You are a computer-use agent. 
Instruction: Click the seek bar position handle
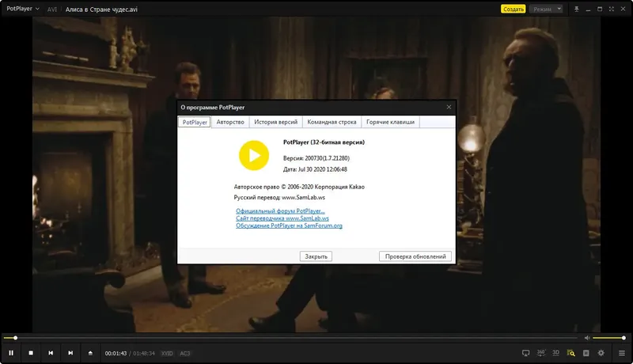pos(15,338)
